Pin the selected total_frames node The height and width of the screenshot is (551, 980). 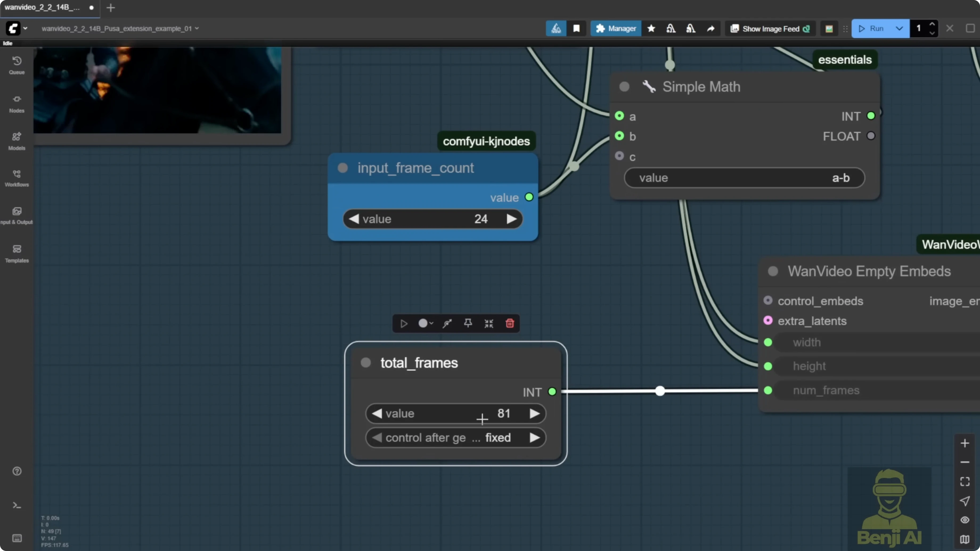[468, 323]
